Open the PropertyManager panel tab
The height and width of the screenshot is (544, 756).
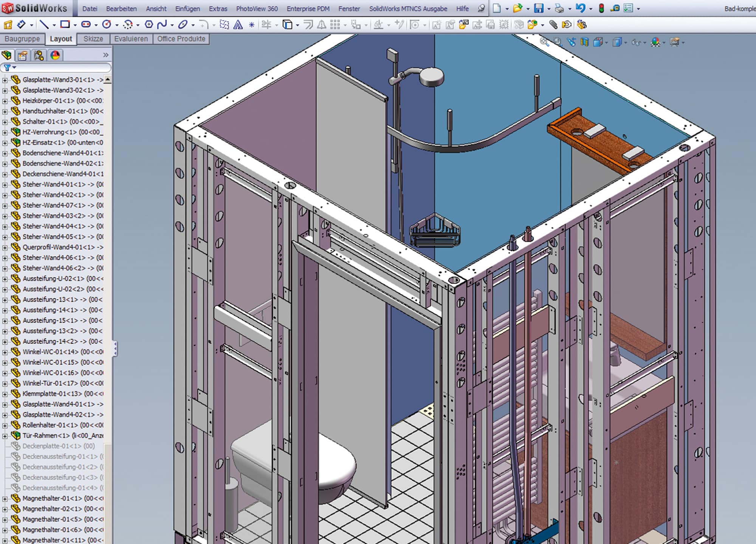[22, 56]
